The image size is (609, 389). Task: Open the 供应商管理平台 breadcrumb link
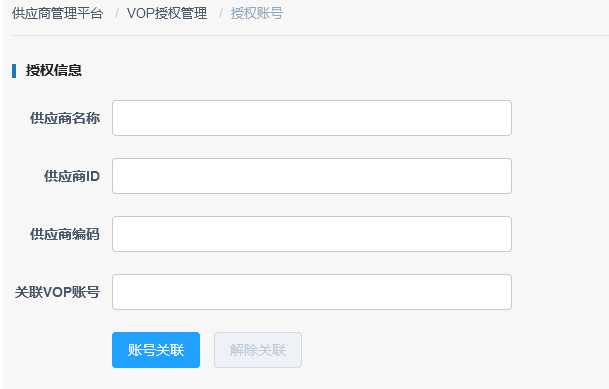57,14
